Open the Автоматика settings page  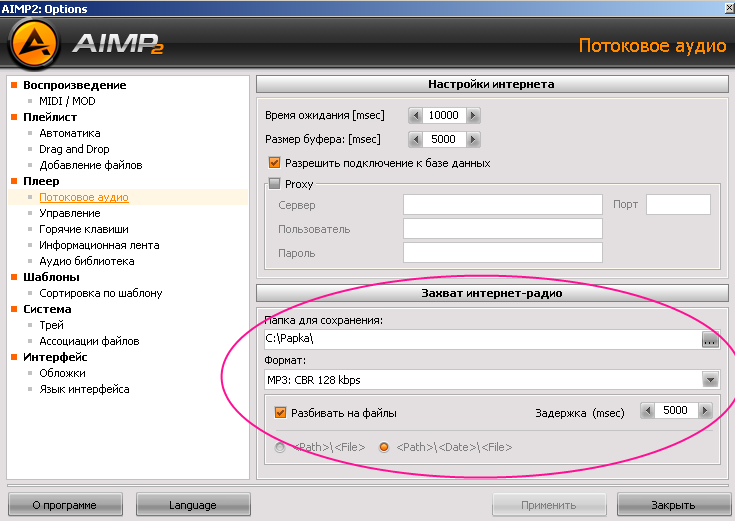click(x=70, y=133)
